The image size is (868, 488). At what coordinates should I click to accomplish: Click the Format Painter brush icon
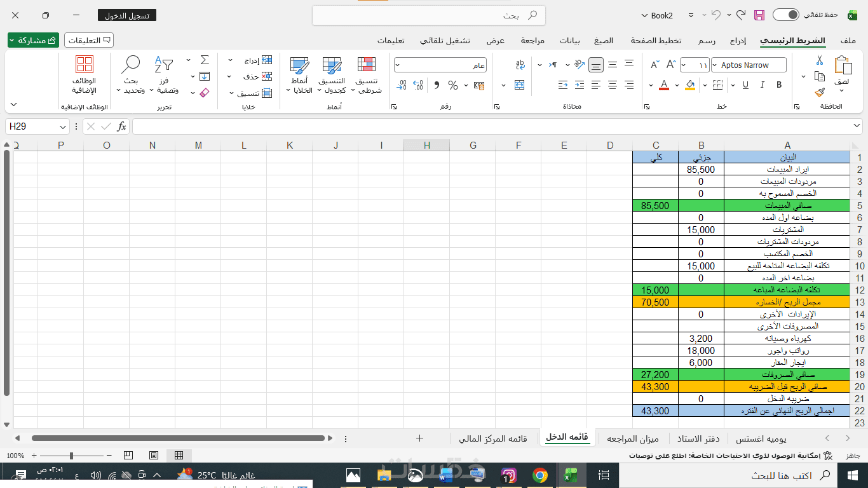820,92
